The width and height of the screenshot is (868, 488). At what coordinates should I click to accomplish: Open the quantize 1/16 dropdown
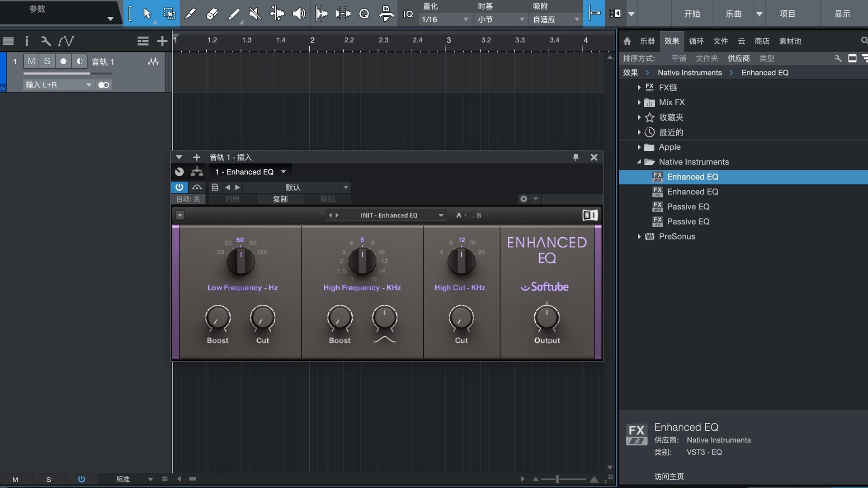coord(445,19)
